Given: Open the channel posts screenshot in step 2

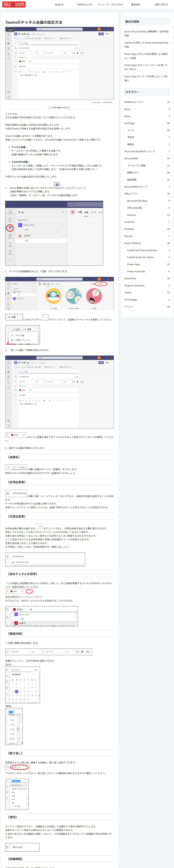Looking at the screenshot, I should (59, 294).
